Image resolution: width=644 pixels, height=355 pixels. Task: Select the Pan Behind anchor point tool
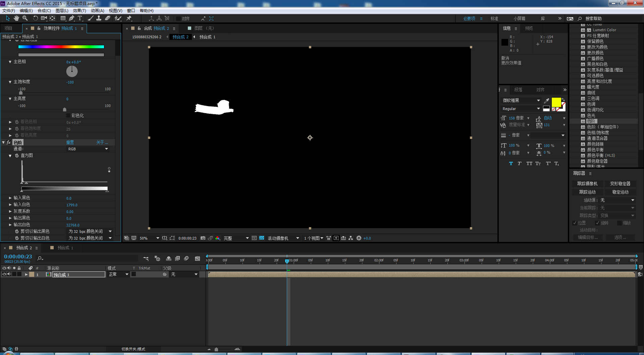point(52,18)
